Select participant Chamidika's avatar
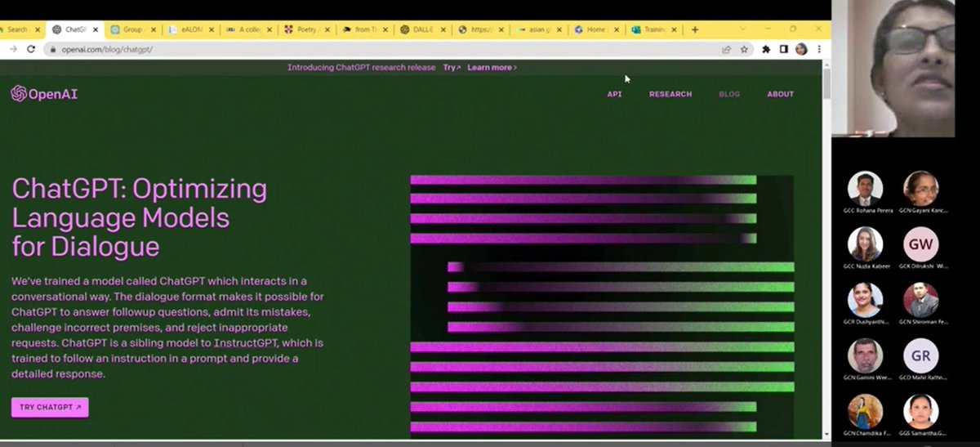980x447 pixels. pos(866,411)
